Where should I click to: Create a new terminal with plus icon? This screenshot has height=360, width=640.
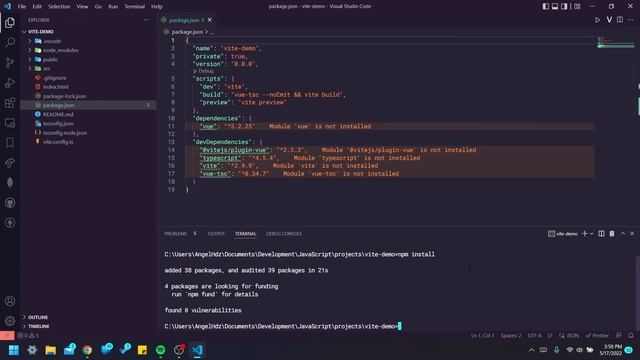(x=585, y=233)
